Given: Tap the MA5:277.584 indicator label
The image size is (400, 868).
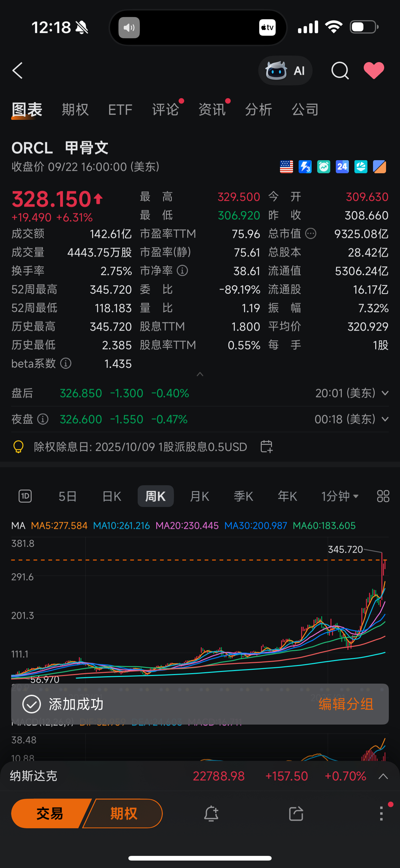Looking at the screenshot, I should (x=59, y=526).
